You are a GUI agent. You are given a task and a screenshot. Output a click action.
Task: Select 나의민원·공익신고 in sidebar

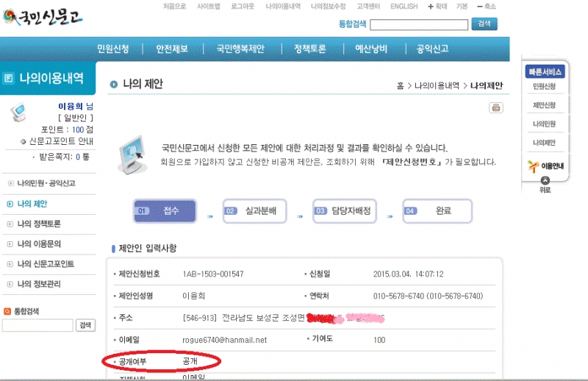(x=46, y=183)
